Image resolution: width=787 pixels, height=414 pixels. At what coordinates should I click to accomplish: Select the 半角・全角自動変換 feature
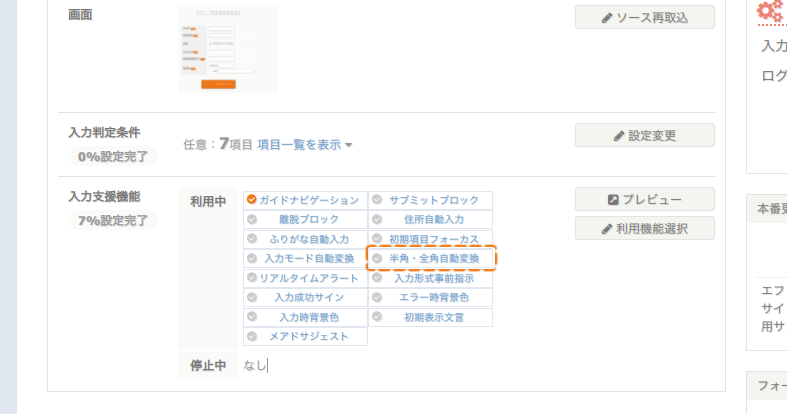click(x=431, y=258)
